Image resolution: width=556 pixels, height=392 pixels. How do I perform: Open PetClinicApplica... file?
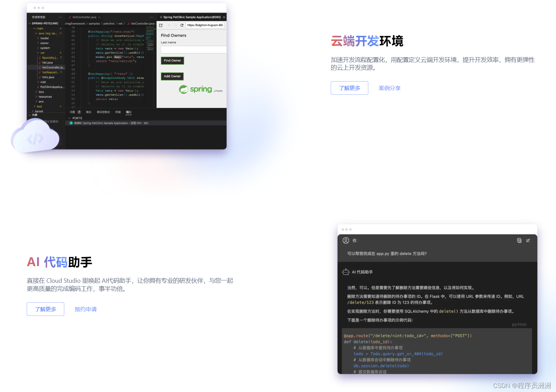pos(52,87)
